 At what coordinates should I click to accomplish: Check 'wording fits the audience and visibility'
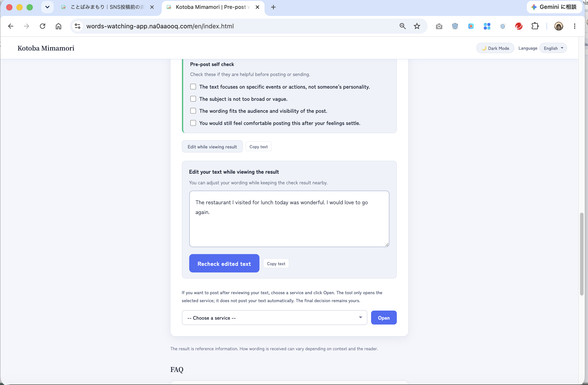click(193, 111)
